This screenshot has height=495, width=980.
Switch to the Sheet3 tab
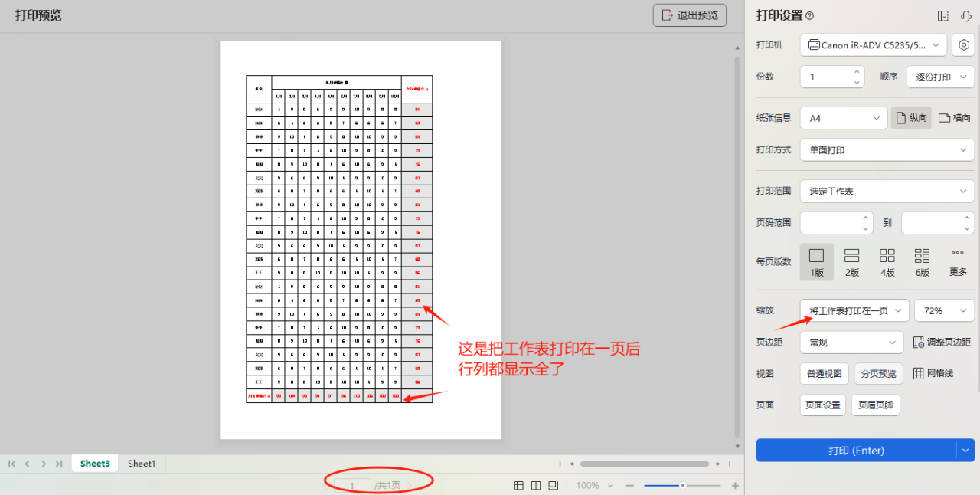pyautogui.click(x=95, y=464)
